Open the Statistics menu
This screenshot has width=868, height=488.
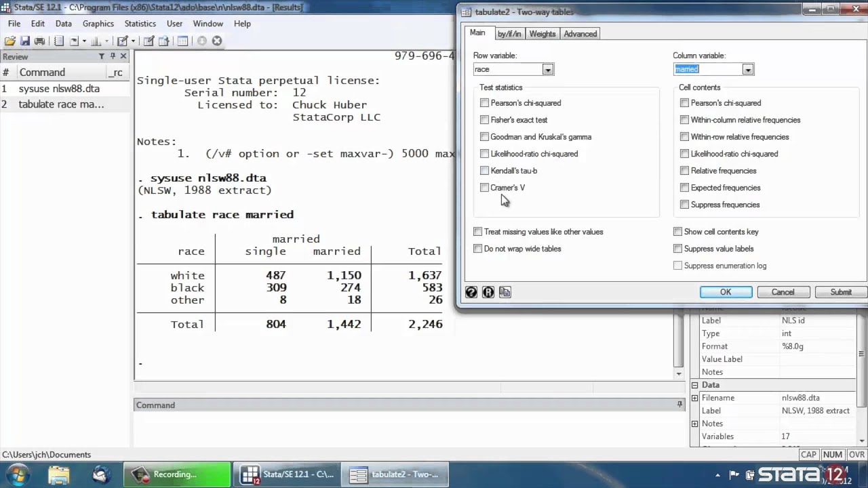point(140,24)
